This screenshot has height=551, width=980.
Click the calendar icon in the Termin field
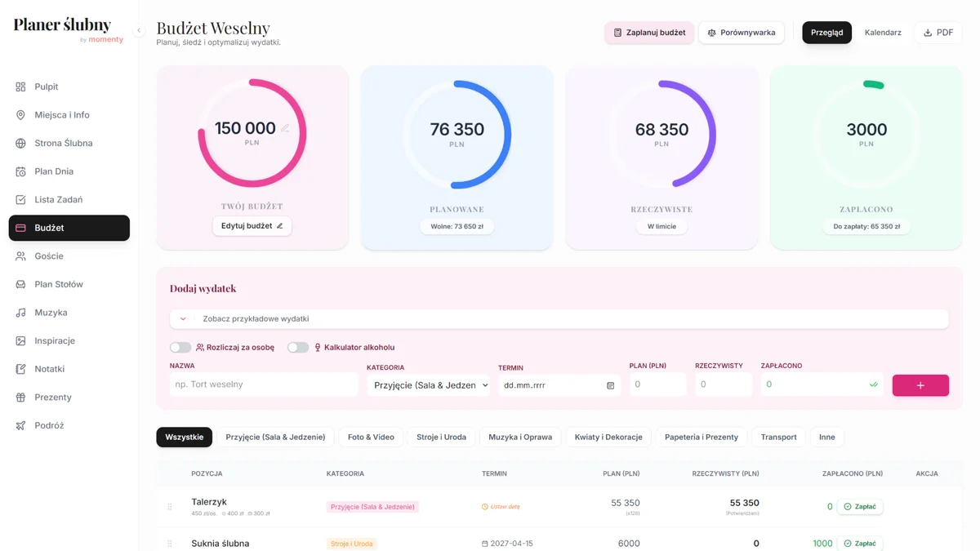610,385
